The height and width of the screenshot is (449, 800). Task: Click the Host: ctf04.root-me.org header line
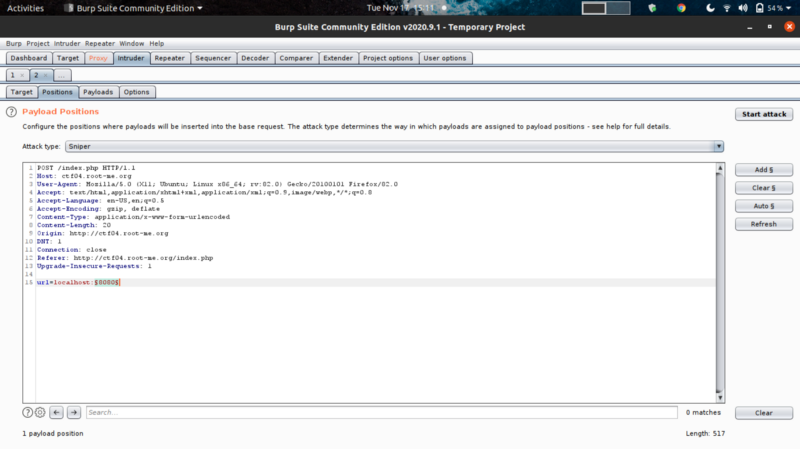pos(84,176)
